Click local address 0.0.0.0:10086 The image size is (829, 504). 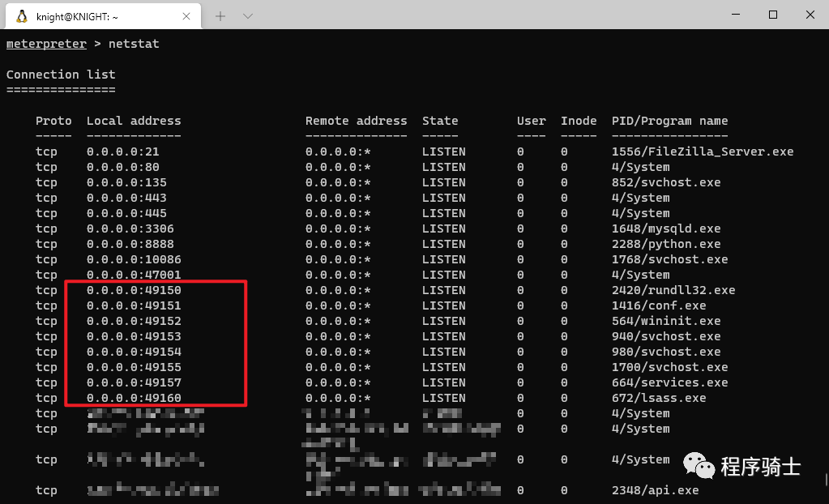point(134,259)
